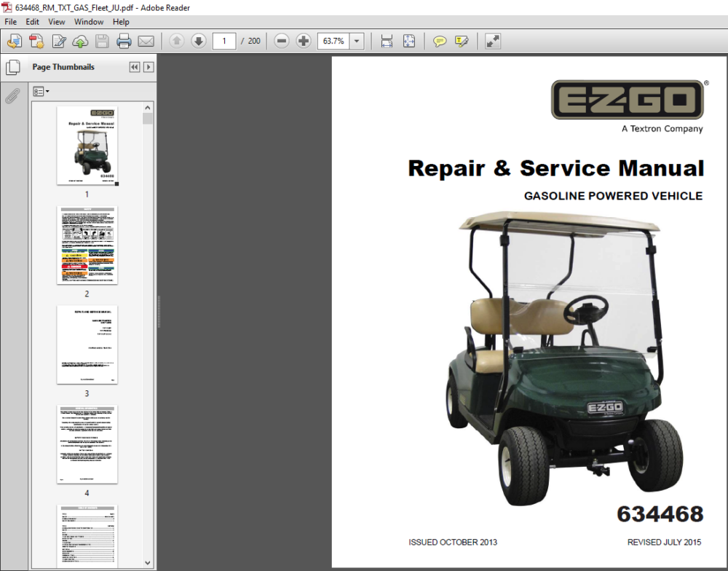This screenshot has height=571, width=728.
Task: Click the zoom in plus button
Action: (304, 41)
